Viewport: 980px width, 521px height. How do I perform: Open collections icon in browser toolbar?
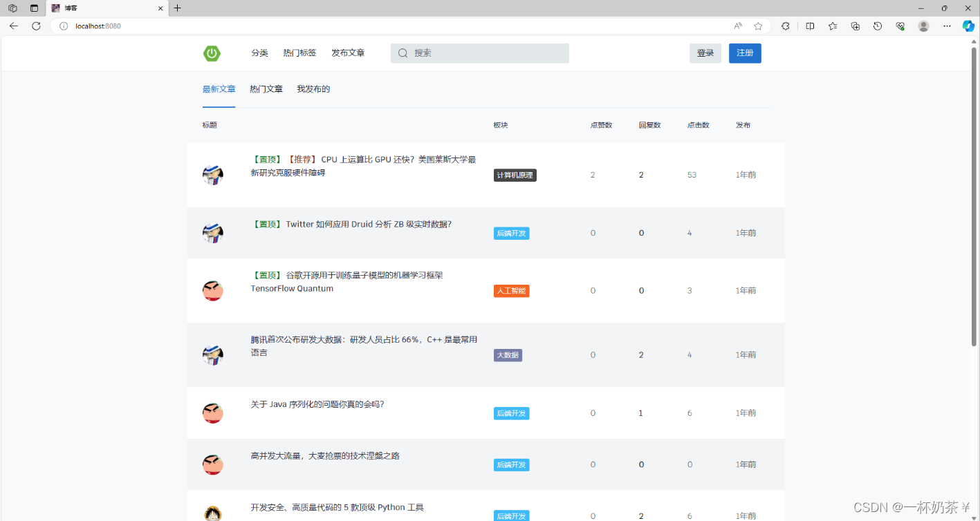(856, 26)
